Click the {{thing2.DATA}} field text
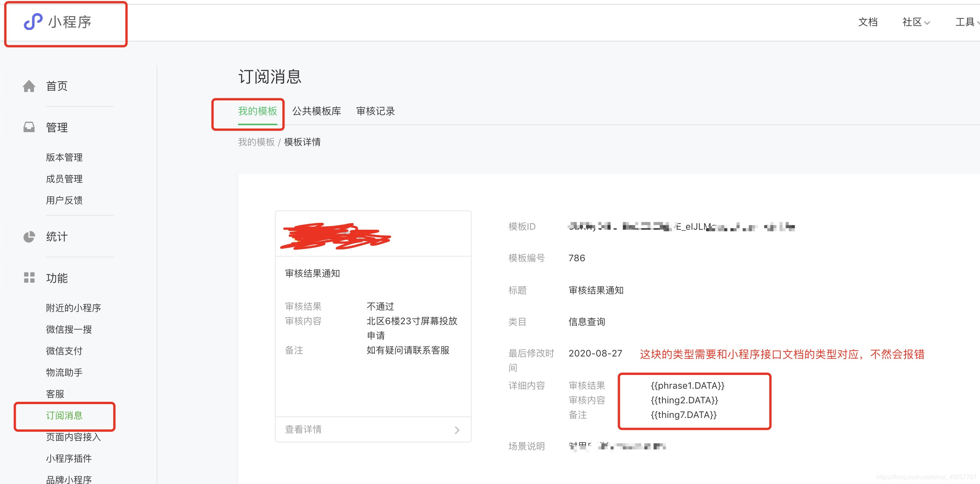This screenshot has width=980, height=484. click(684, 400)
